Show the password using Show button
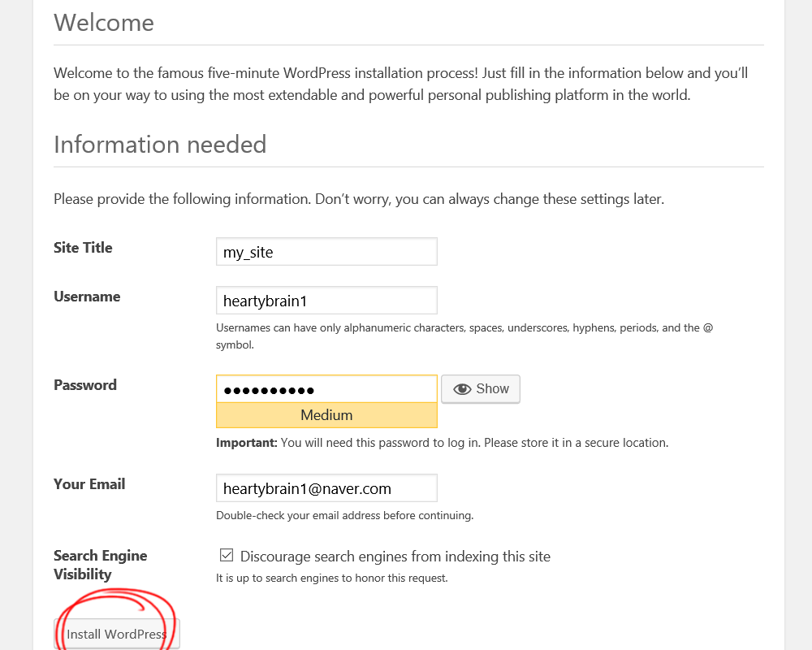 pos(481,388)
